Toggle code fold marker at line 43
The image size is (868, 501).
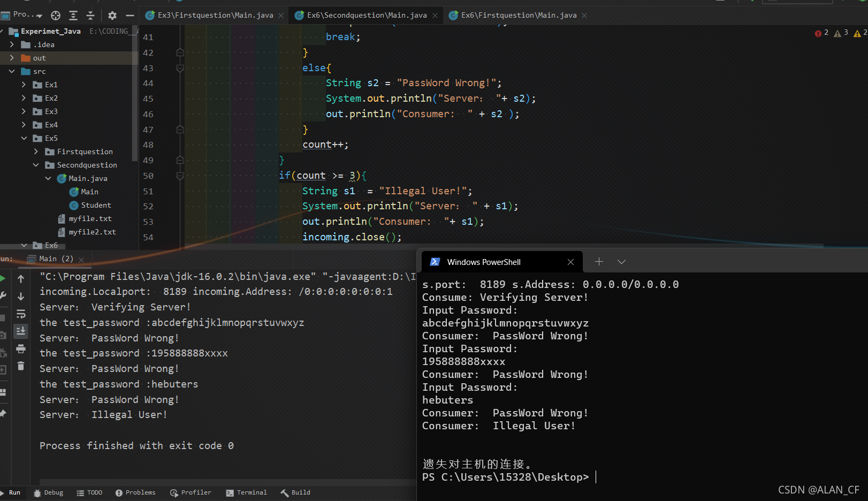pos(180,68)
